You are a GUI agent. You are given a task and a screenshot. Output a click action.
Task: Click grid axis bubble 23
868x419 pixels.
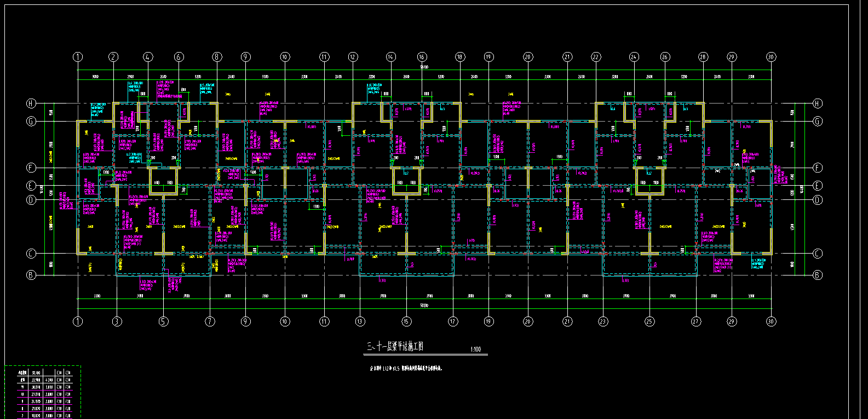pyautogui.click(x=603, y=322)
